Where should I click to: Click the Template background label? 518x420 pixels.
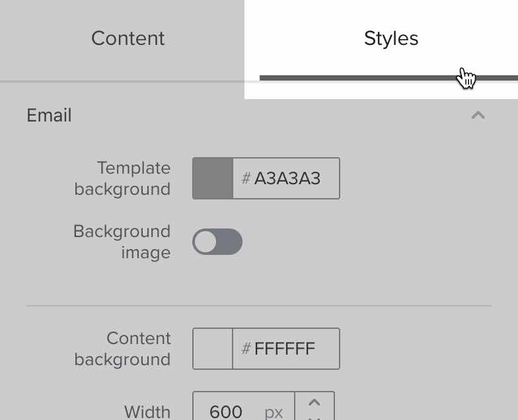(123, 178)
